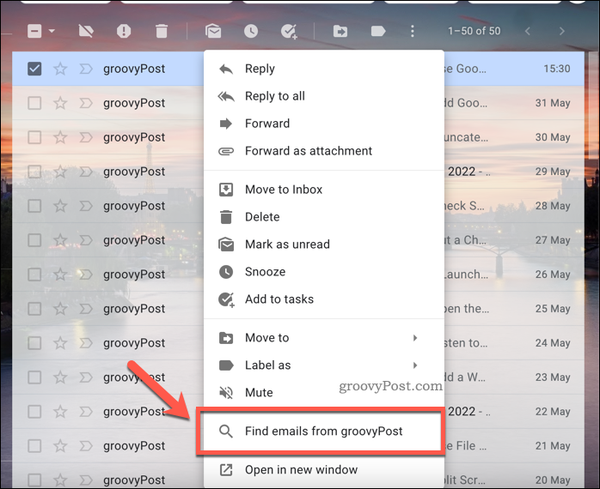Mark the 31 May email as important
600x489 pixels.
click(86, 103)
